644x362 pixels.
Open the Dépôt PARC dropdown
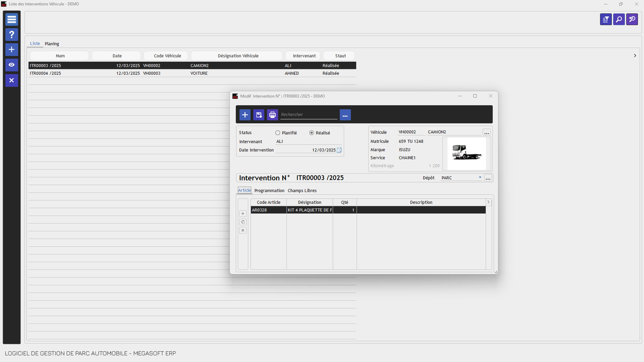coord(480,178)
